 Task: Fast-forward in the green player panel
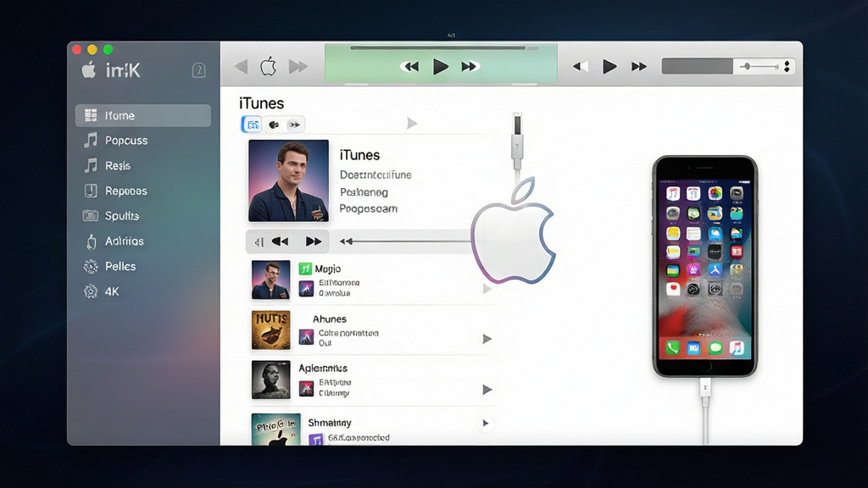coord(470,67)
